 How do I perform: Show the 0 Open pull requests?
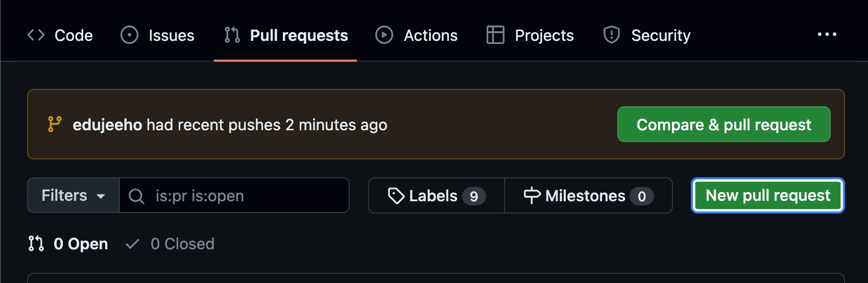tap(80, 244)
